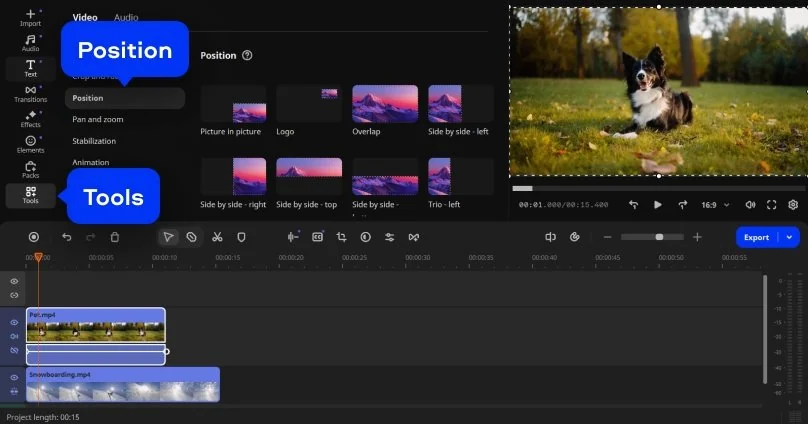Open preview settings gear icon
Viewport: 808px width, 424px height.
(x=793, y=204)
